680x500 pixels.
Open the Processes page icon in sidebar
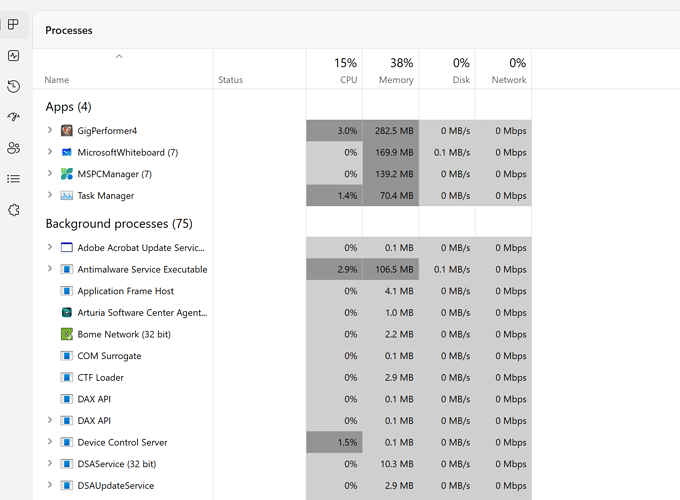coord(13,24)
